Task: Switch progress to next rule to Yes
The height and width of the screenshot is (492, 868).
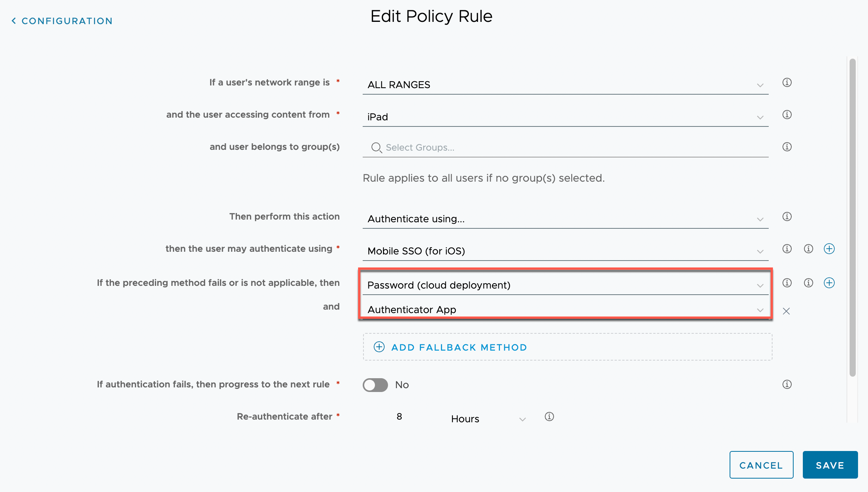Action: pyautogui.click(x=375, y=385)
